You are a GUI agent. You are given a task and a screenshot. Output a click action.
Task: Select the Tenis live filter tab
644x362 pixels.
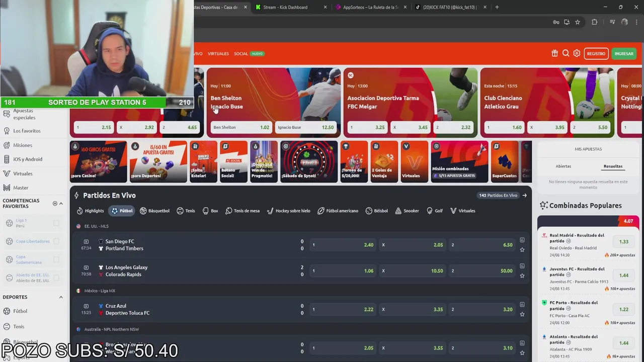coord(186,211)
